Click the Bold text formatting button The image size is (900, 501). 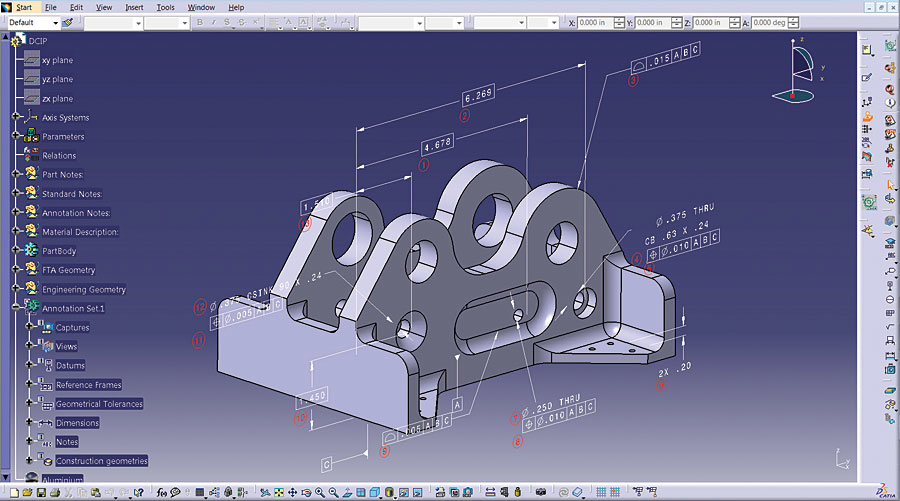[x=200, y=22]
